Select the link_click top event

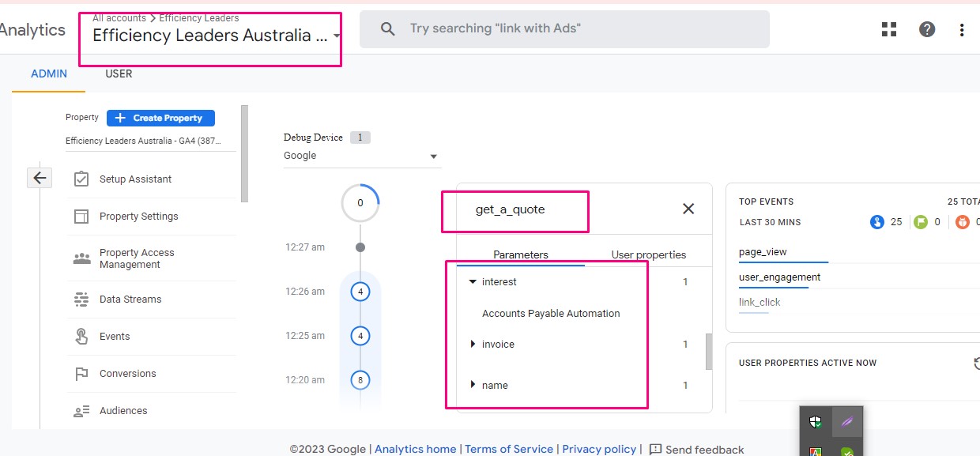(x=759, y=302)
